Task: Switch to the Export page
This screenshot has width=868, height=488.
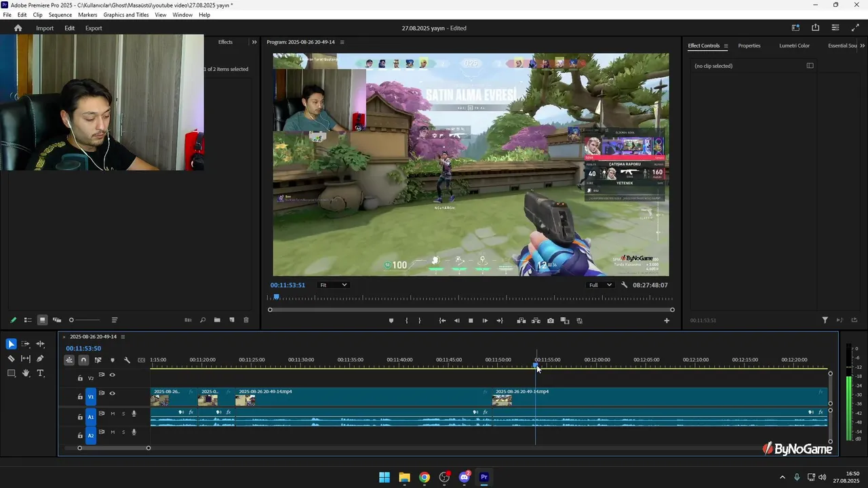Action: point(94,28)
